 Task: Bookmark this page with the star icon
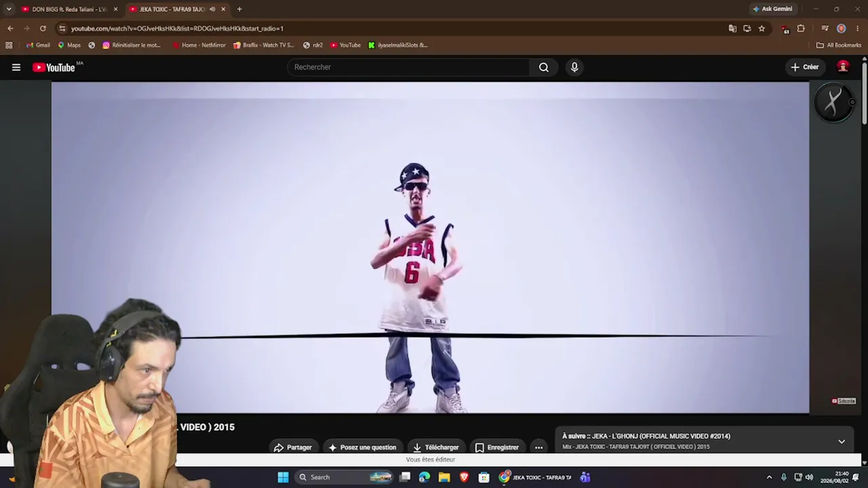762,28
